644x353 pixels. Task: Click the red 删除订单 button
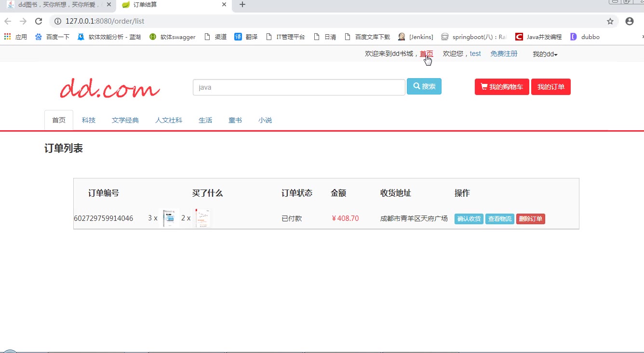[x=530, y=219]
